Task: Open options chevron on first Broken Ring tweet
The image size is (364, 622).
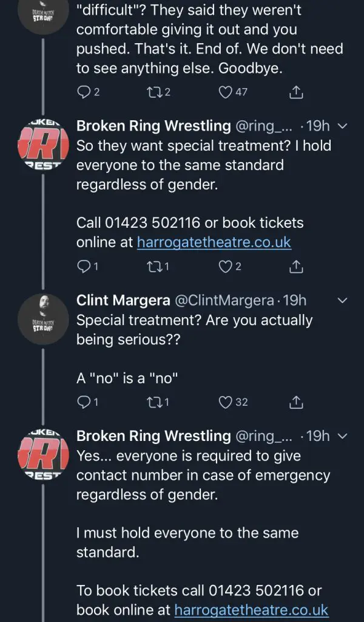Action: click(x=342, y=126)
